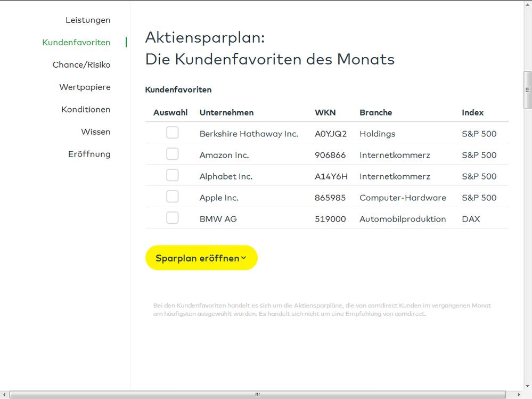
Task: Navigate to Chance/Risiko
Action: click(x=81, y=64)
